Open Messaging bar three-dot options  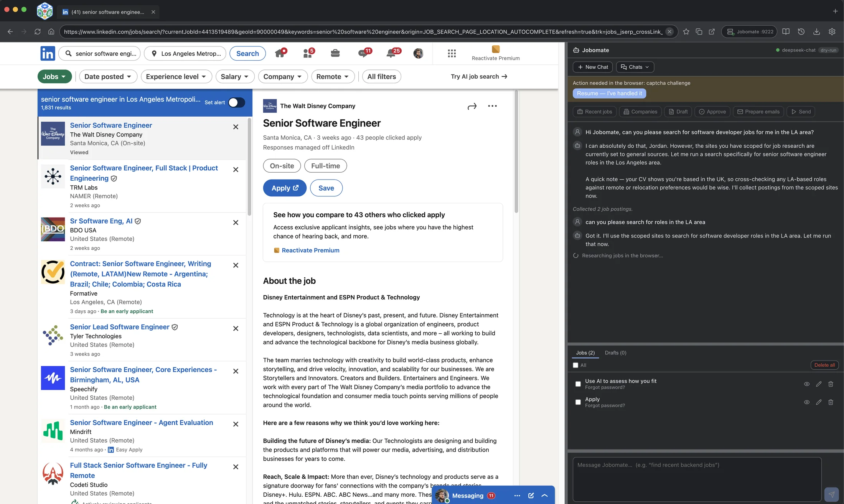point(517,496)
